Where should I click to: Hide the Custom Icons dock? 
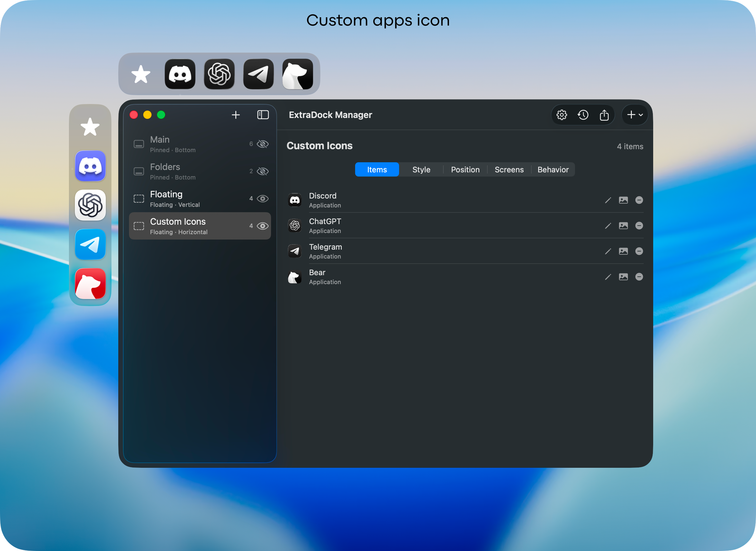coord(263,226)
